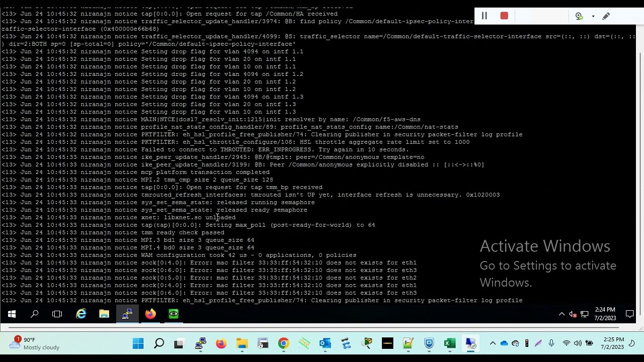Viewport: 644px width, 362px height.
Task: Expand hidden tray icons on remote taskbar
Action: click(x=561, y=314)
